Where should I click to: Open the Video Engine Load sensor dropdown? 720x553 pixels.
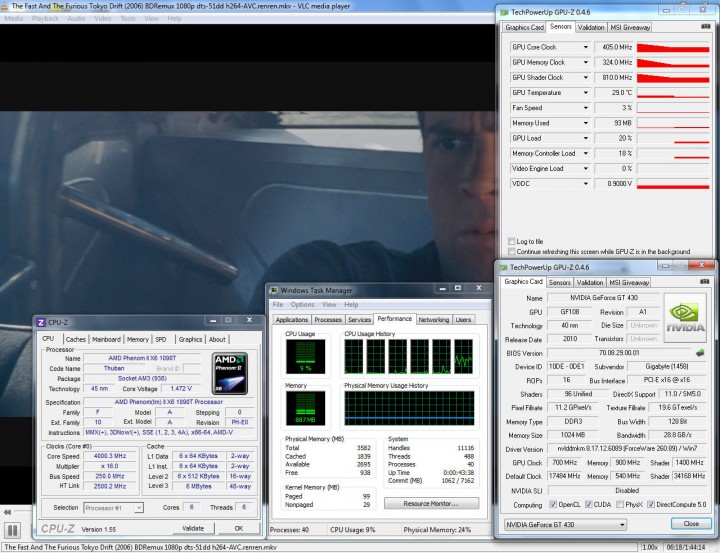586,168
